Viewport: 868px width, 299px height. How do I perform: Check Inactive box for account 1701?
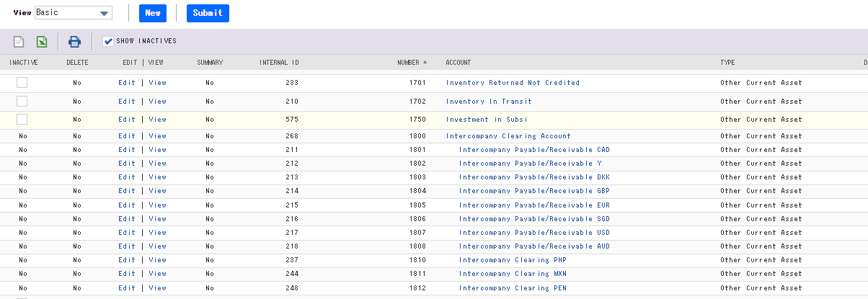[x=22, y=83]
